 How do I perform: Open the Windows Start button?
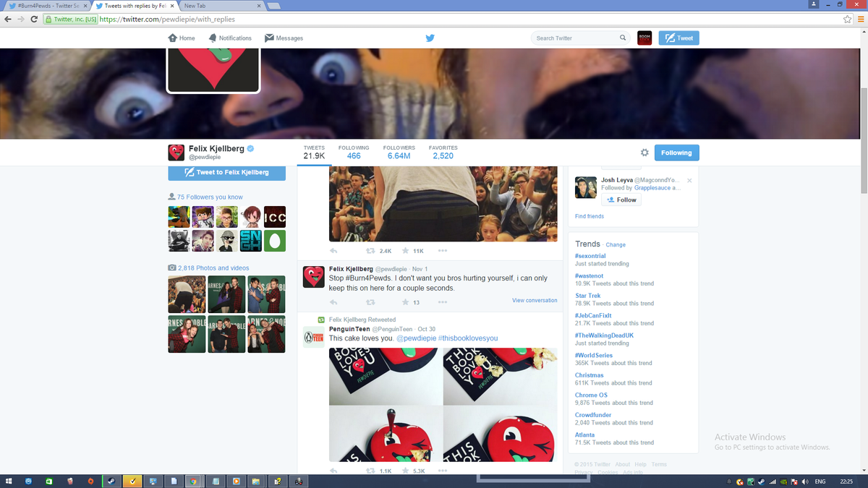pyautogui.click(x=9, y=481)
